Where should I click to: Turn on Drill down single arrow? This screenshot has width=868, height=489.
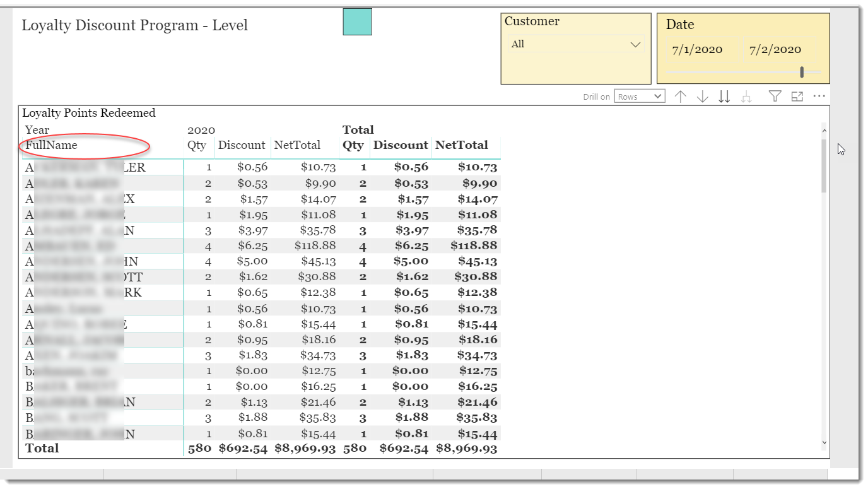coord(702,97)
